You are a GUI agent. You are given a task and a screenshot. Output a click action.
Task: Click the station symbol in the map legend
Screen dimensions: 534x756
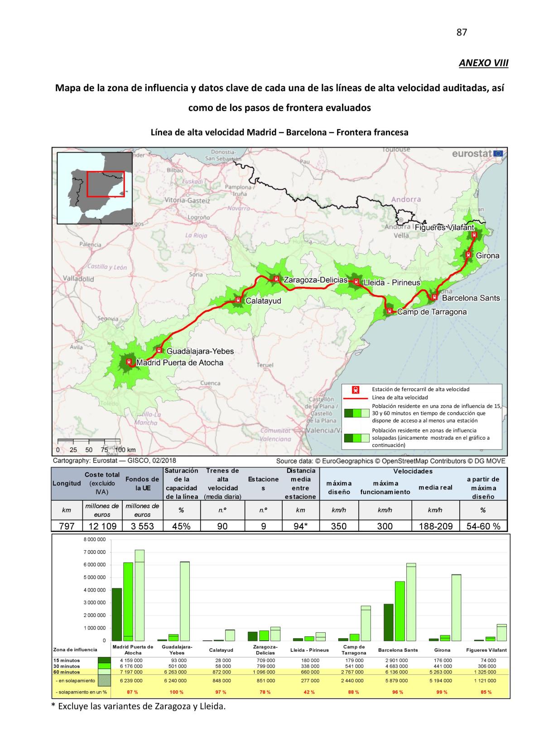click(x=356, y=389)
